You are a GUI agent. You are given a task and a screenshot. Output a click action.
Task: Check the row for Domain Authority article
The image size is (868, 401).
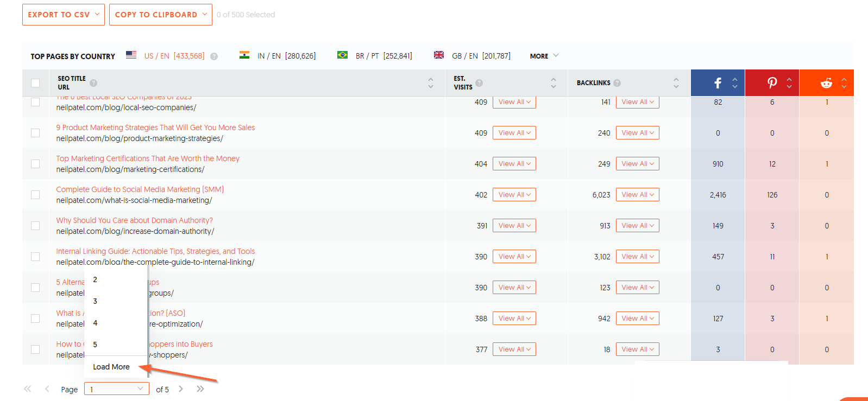point(35,226)
